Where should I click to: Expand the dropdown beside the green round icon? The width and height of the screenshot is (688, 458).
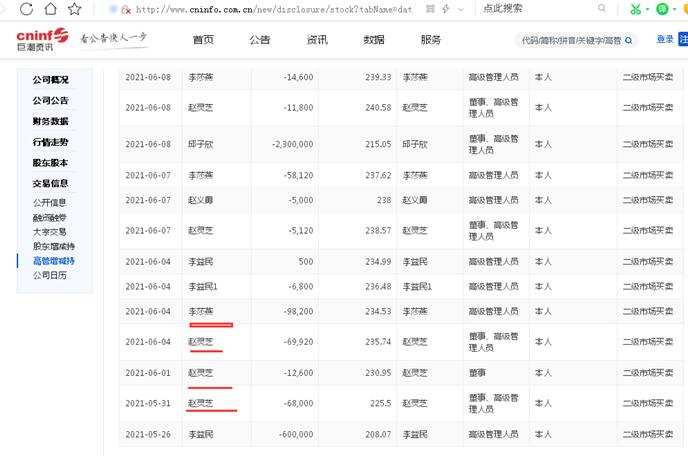tap(674, 9)
